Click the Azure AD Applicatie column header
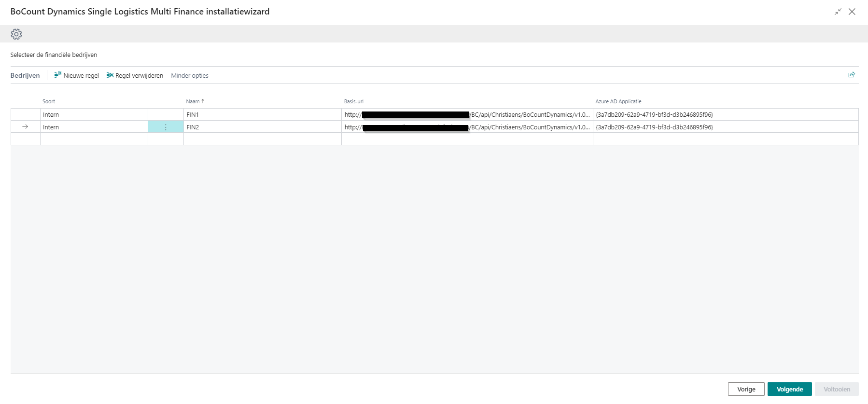Viewport: 868px width, 404px height. (618, 101)
